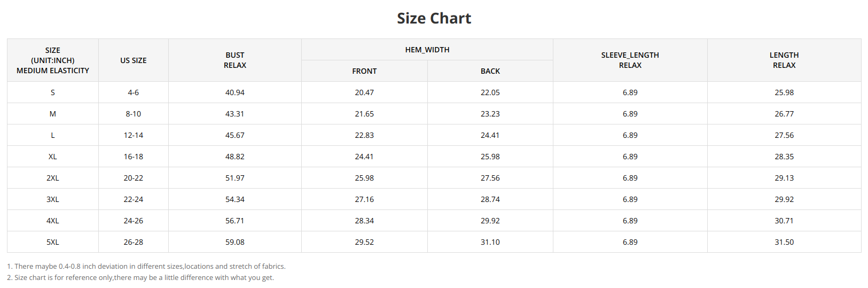868x288 pixels.
Task: Select the BACK sub-header cell
Action: 490,71
